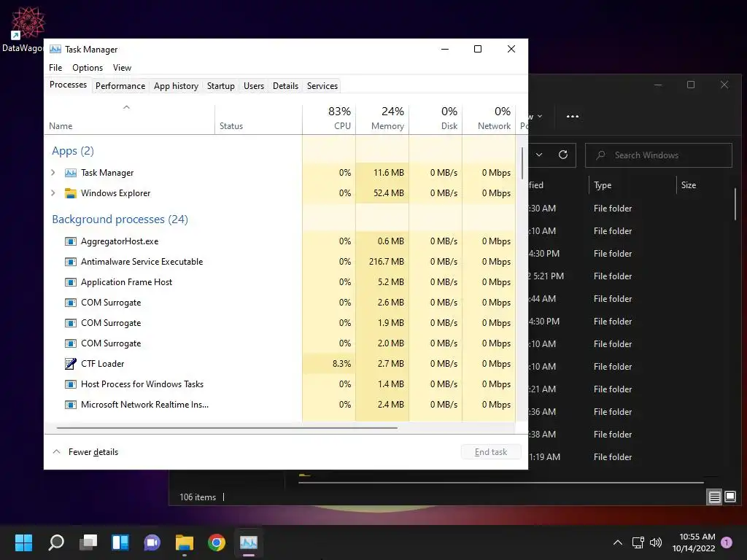Image resolution: width=747 pixels, height=560 pixels.
Task: Select the Apps (2) group header
Action: (72, 151)
